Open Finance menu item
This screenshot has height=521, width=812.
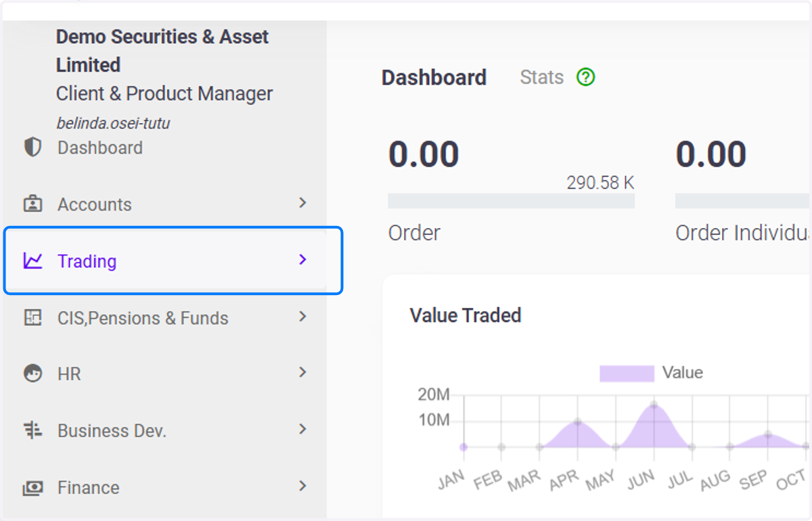89,488
